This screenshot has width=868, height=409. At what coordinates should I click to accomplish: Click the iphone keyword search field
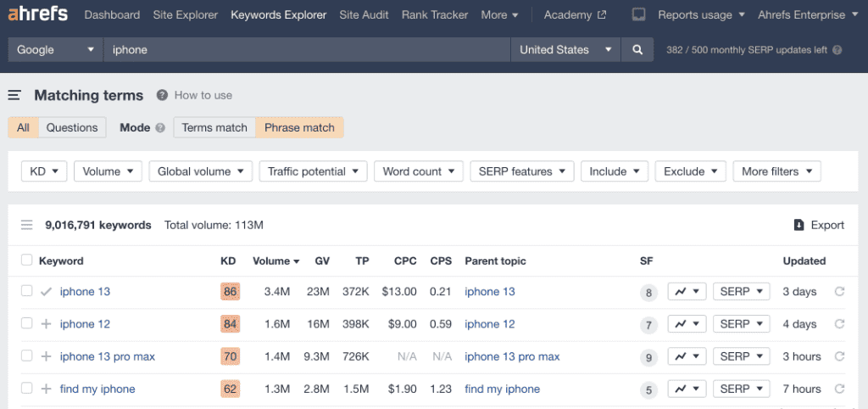pos(307,50)
